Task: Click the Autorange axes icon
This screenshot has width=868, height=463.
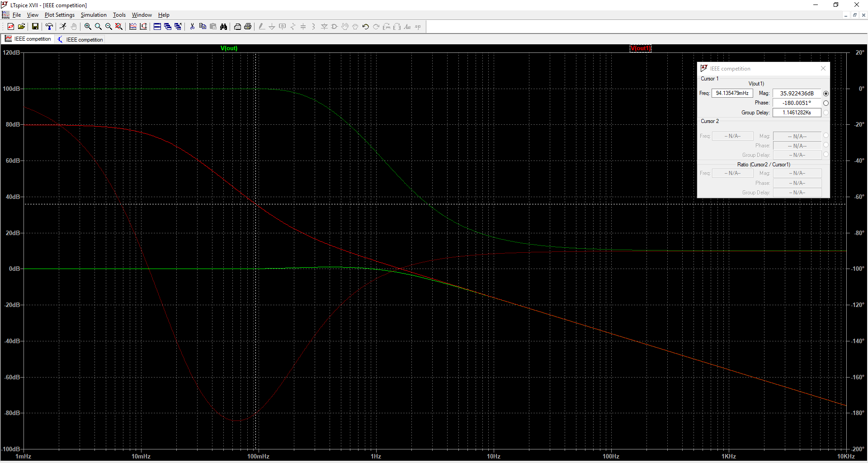Action: (x=143, y=27)
